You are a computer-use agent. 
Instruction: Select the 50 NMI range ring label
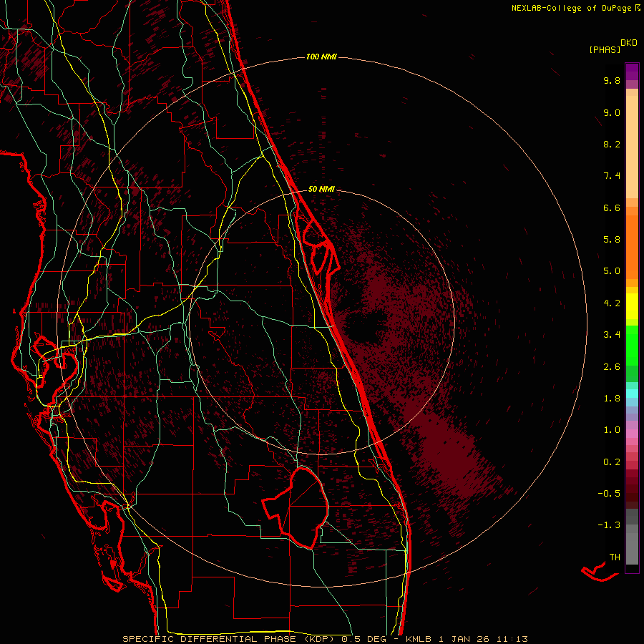click(321, 189)
